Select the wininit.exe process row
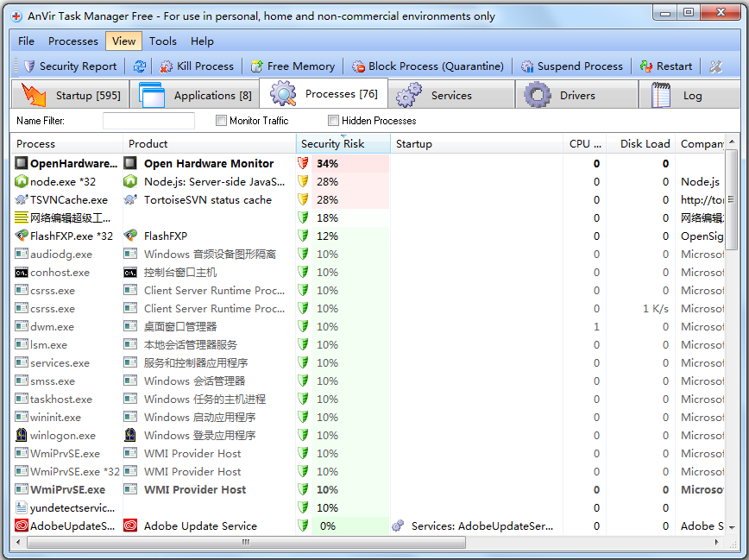 (368, 418)
